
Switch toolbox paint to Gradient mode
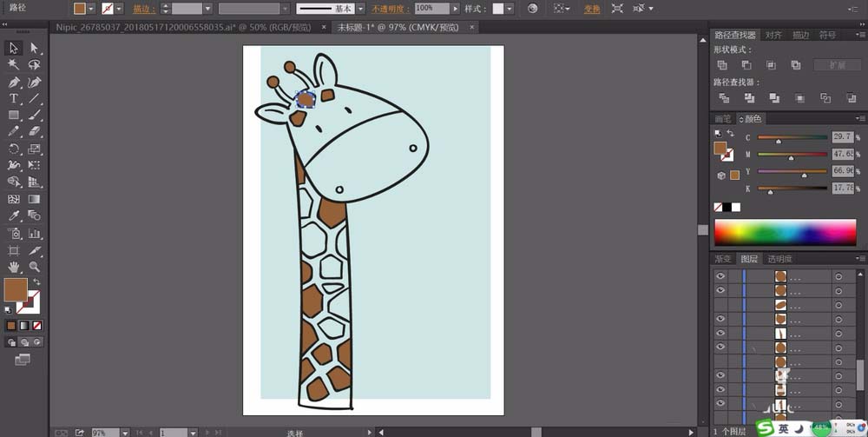coord(24,326)
